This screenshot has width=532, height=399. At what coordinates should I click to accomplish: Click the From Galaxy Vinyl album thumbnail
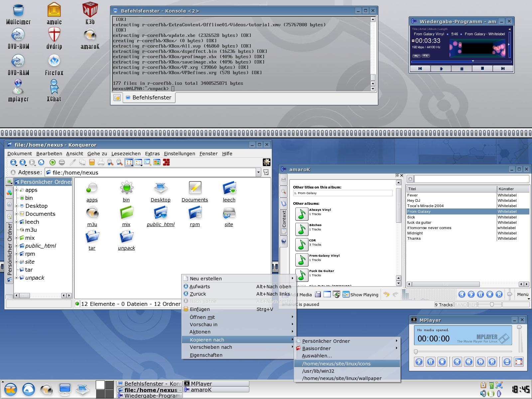point(302,260)
